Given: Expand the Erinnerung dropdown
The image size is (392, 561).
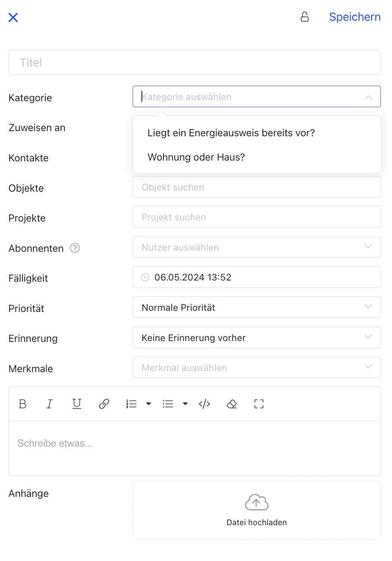Looking at the screenshot, I should point(256,337).
